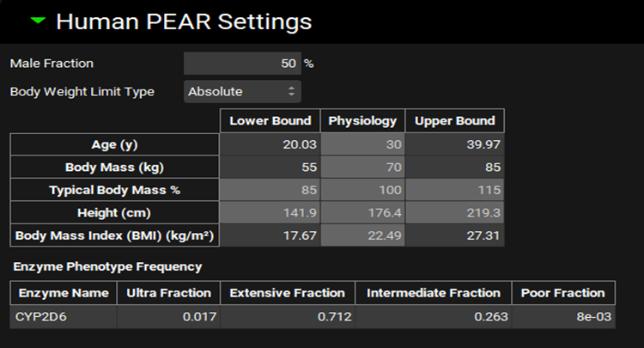
Task: Select the Age upper bound cell
Action: [x=454, y=144]
